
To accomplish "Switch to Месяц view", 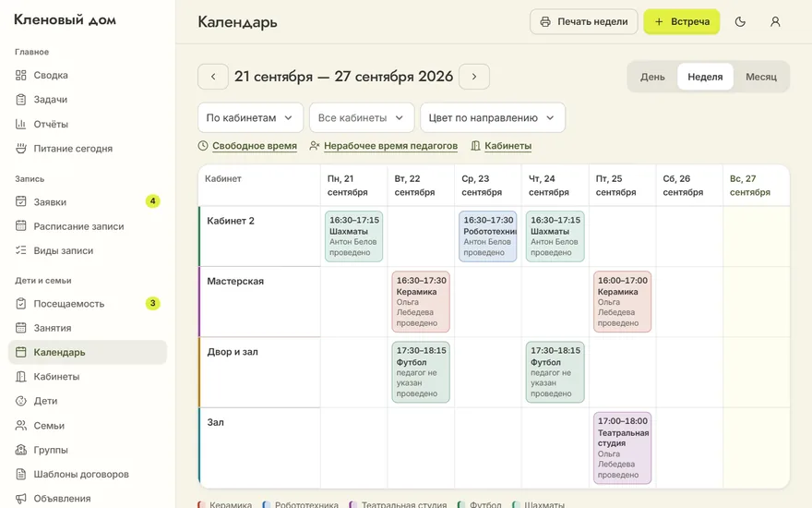I will (x=761, y=77).
